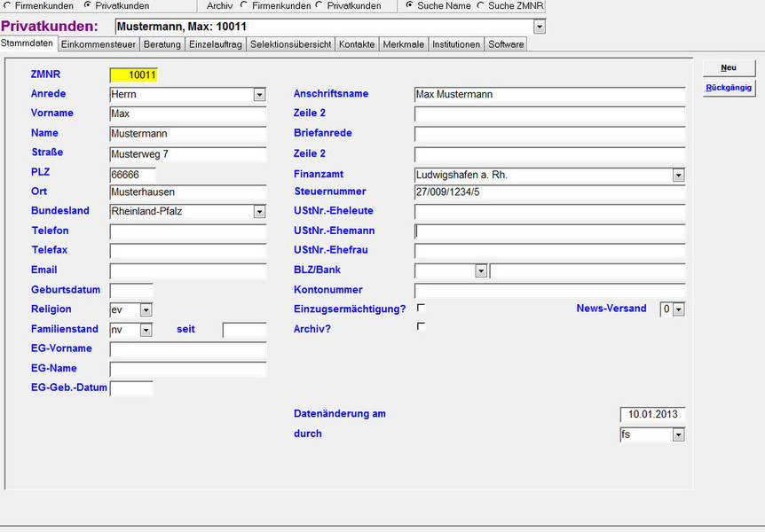This screenshot has height=532, width=765.
Task: Click the Rückgängig button
Action: click(x=729, y=88)
